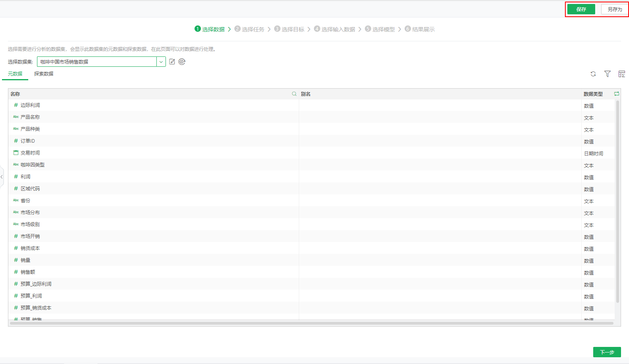Click the refresh data icon

(593, 74)
